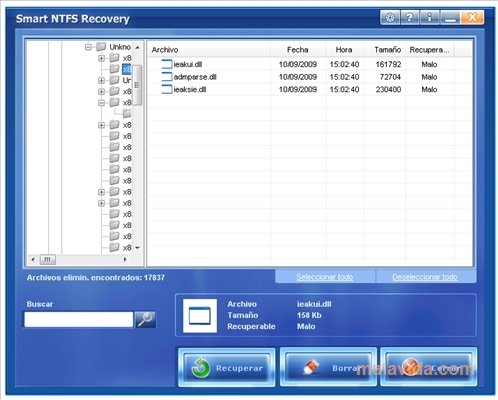Click the 158 Kb size in details panel

[309, 315]
